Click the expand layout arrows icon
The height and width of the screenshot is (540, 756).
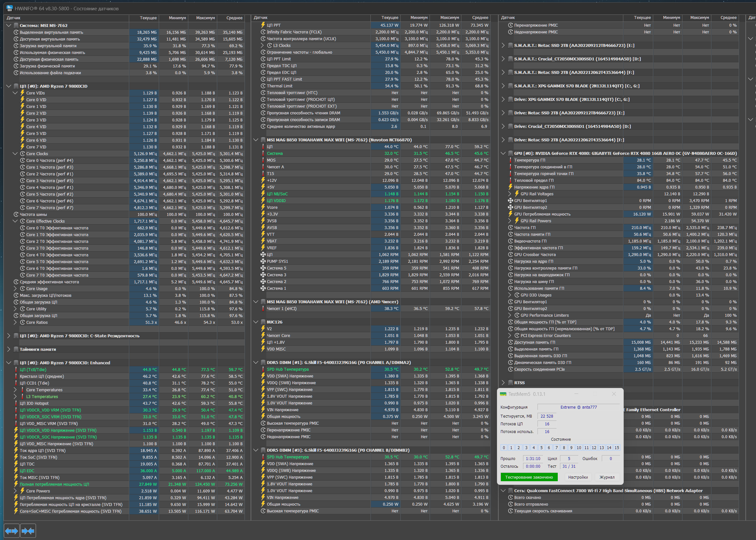click(x=12, y=531)
